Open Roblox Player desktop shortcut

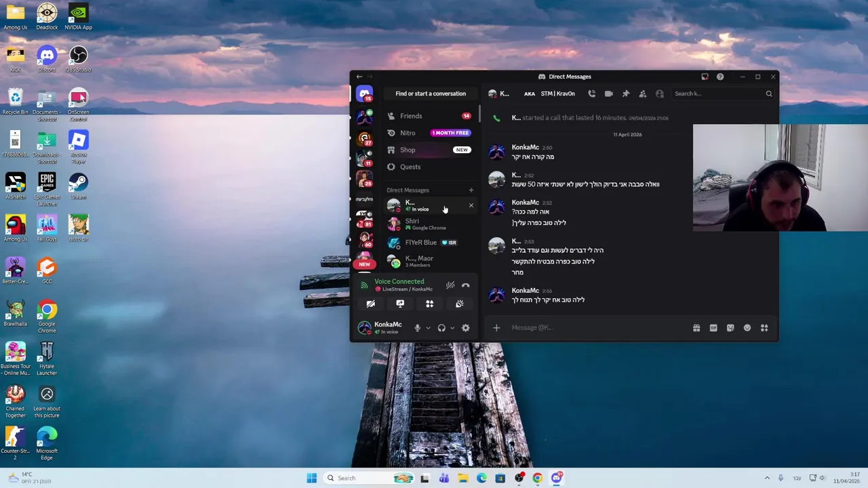78,146
